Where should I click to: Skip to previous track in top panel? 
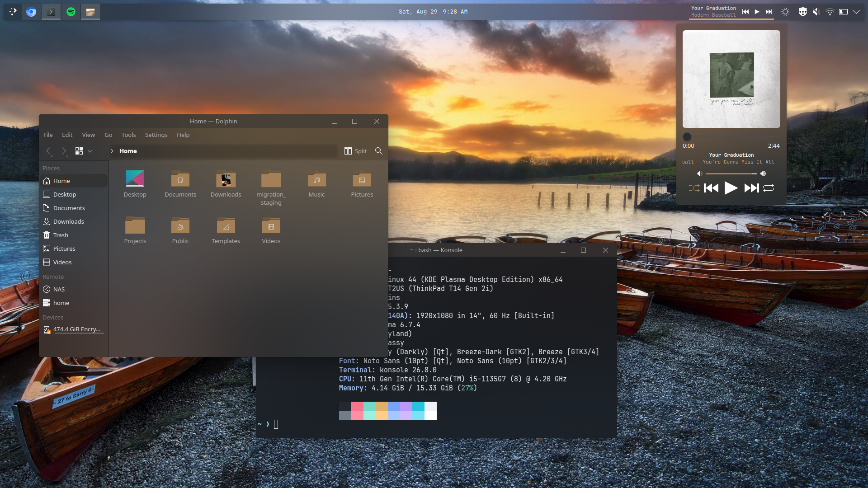[x=745, y=12]
